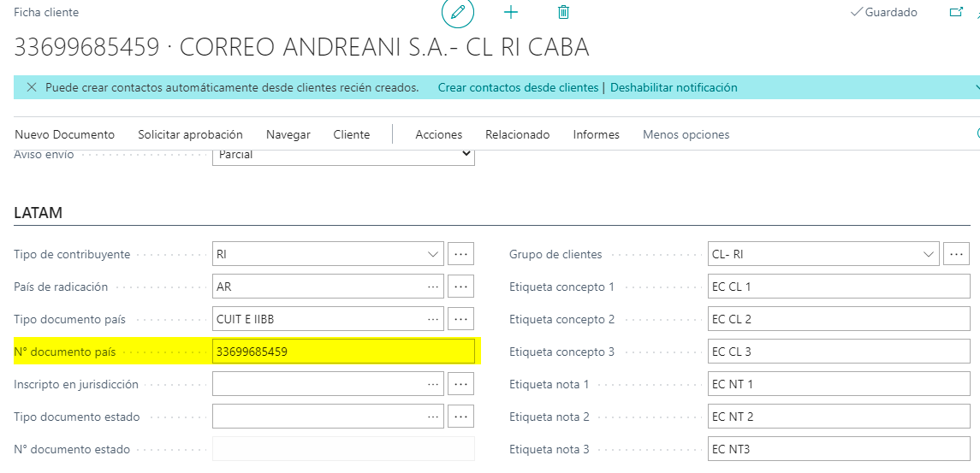Click Etiqueta concepto 2 field
Image resolution: width=980 pixels, height=473 pixels.
point(839,319)
